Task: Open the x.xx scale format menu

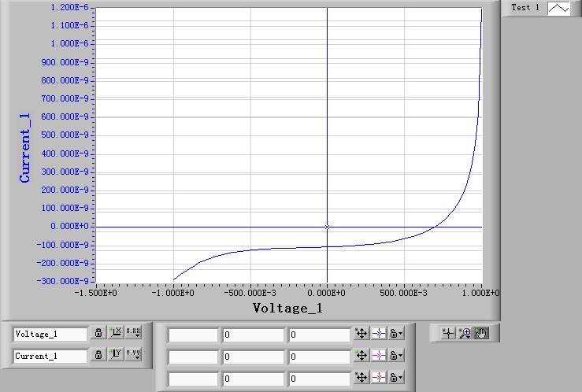Action: [x=133, y=332]
